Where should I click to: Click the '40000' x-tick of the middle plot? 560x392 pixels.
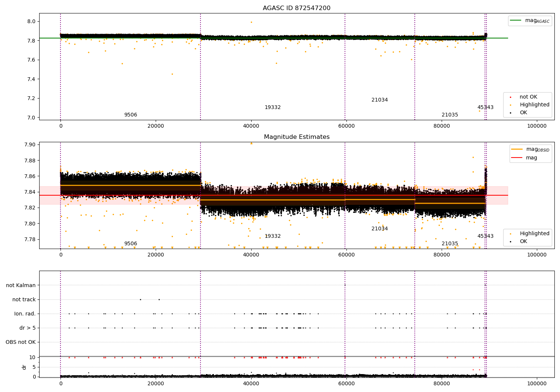point(251,255)
